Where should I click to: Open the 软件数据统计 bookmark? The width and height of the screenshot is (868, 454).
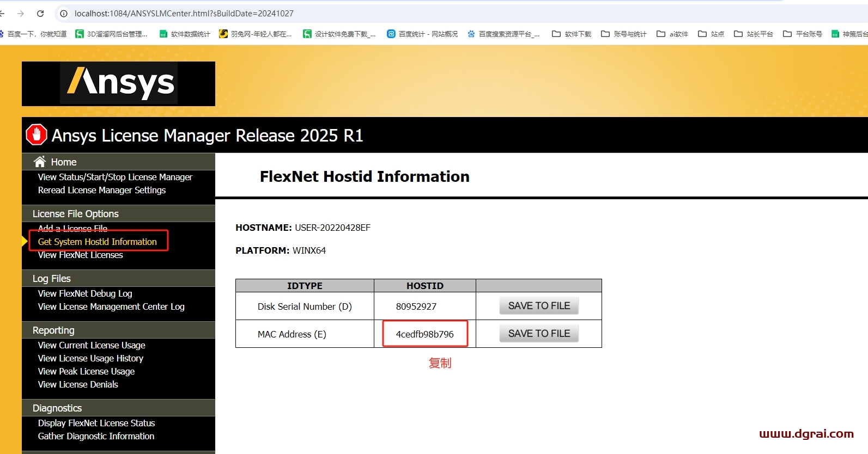[x=185, y=34]
